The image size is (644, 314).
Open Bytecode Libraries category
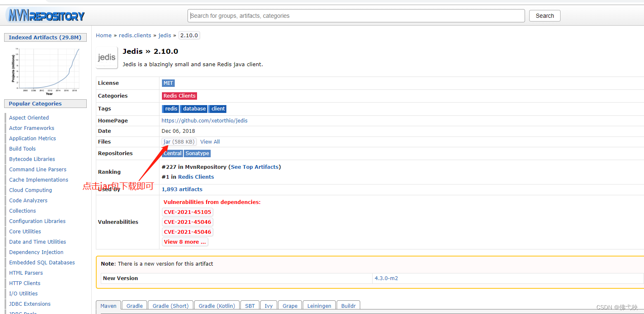point(32,159)
